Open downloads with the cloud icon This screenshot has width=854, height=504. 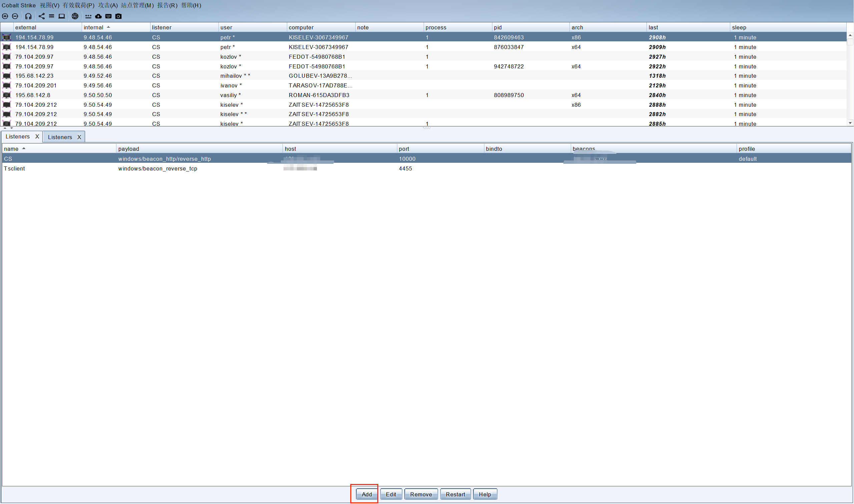tap(98, 16)
